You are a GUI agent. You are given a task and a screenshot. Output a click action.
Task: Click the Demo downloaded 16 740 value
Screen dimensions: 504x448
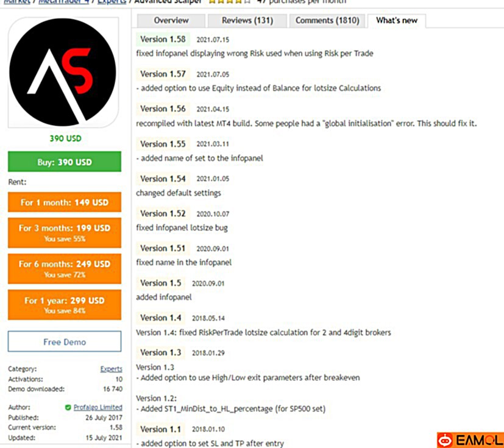(113, 389)
